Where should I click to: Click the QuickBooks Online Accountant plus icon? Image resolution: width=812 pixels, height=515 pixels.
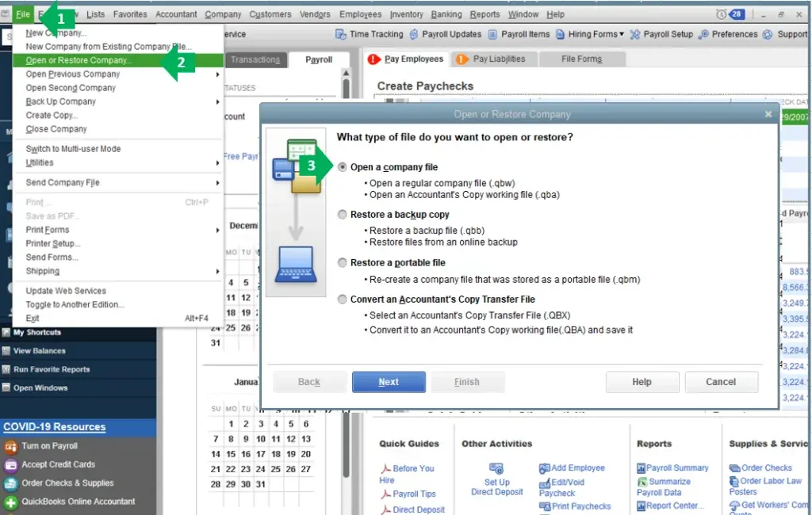click(10, 502)
